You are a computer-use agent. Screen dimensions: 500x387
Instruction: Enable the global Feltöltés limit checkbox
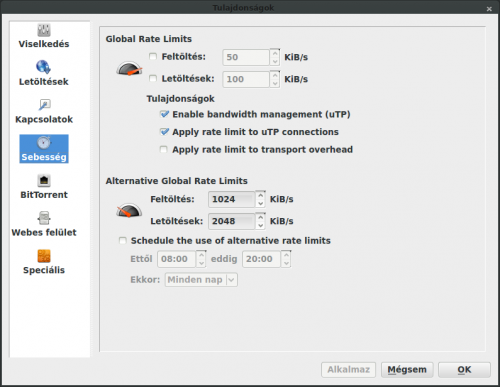coord(153,57)
